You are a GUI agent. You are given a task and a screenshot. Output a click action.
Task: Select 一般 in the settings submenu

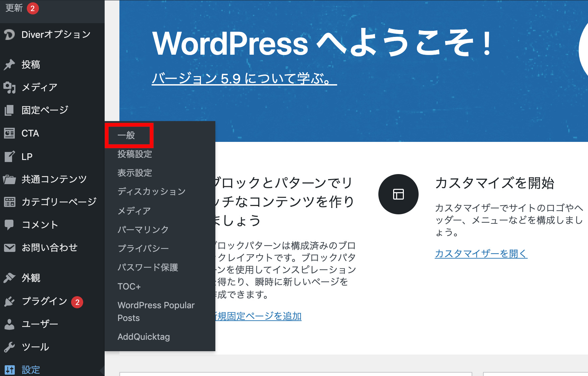(126, 135)
